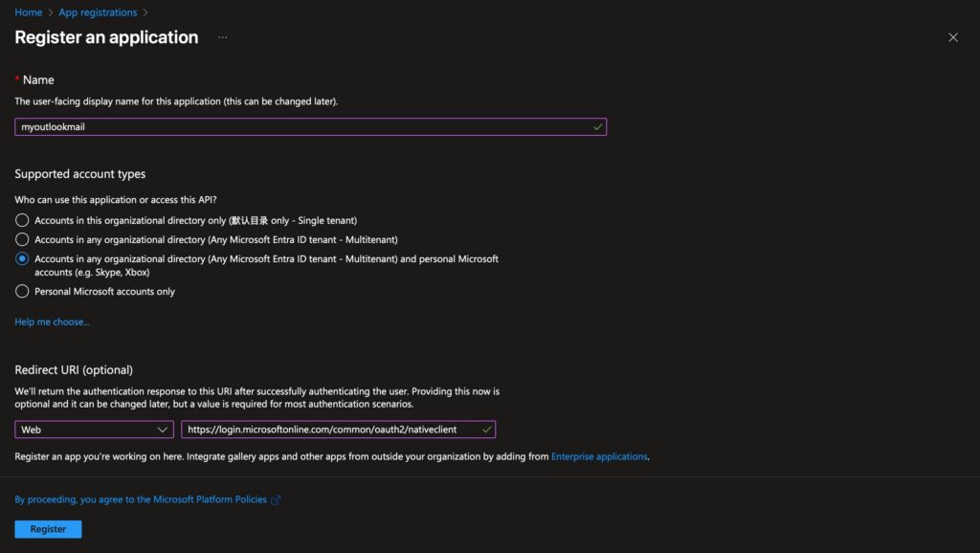Click the chevron after Home breadcrumb

pos(52,12)
